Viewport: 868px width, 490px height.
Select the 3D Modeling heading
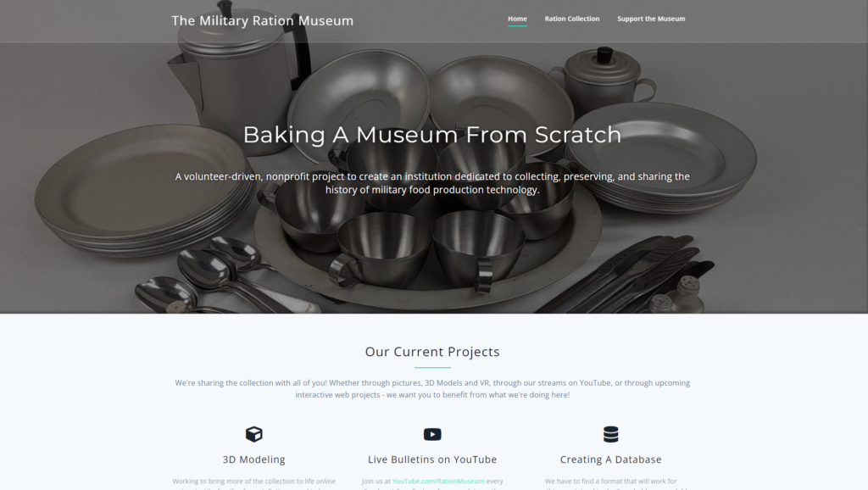254,459
